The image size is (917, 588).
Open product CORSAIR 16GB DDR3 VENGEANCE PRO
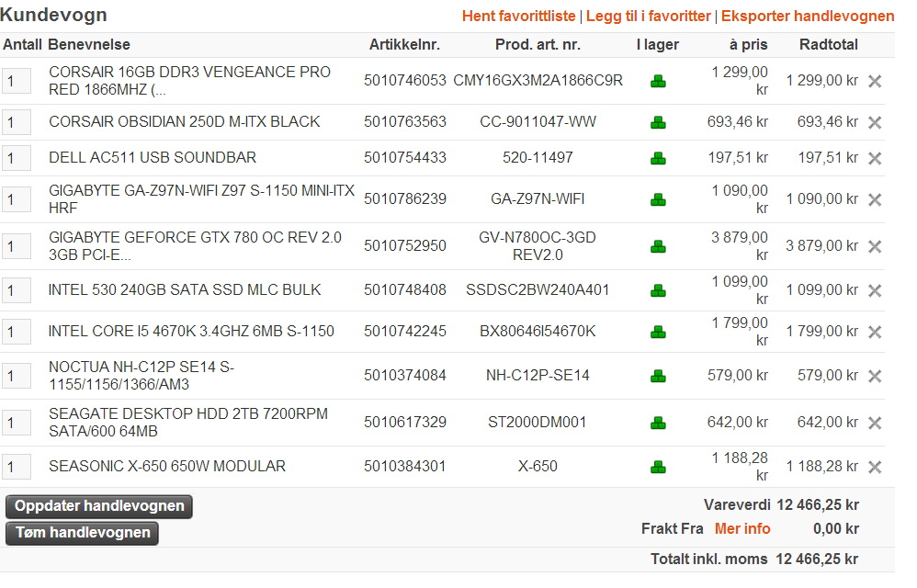tap(189, 81)
